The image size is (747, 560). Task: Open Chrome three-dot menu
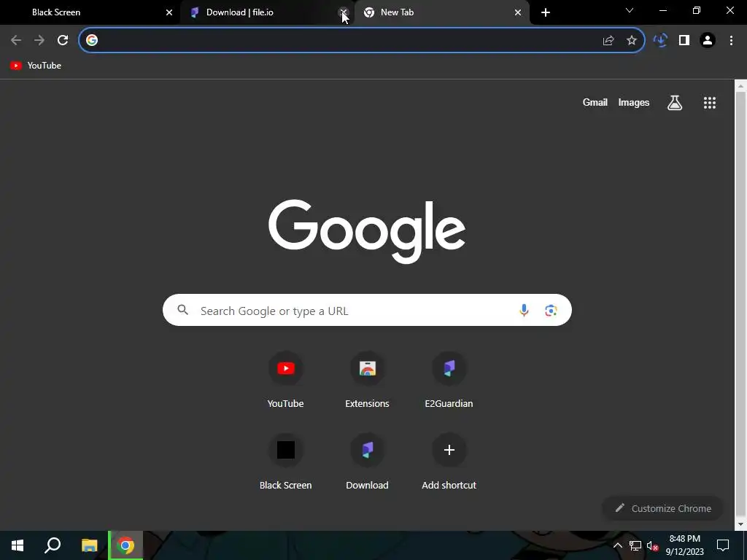(x=731, y=41)
